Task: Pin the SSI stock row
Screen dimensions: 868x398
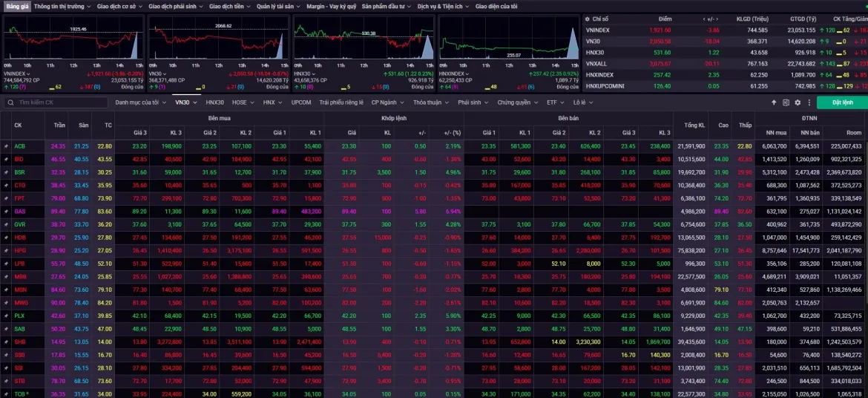Action: click(6, 368)
